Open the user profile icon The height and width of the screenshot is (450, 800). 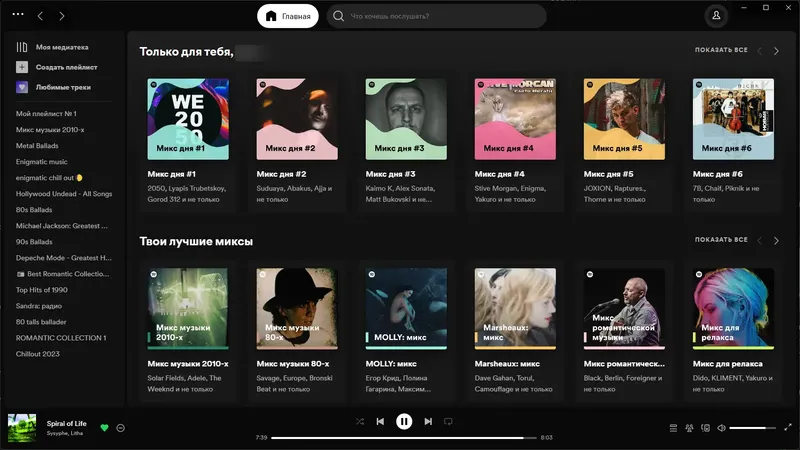(x=716, y=16)
